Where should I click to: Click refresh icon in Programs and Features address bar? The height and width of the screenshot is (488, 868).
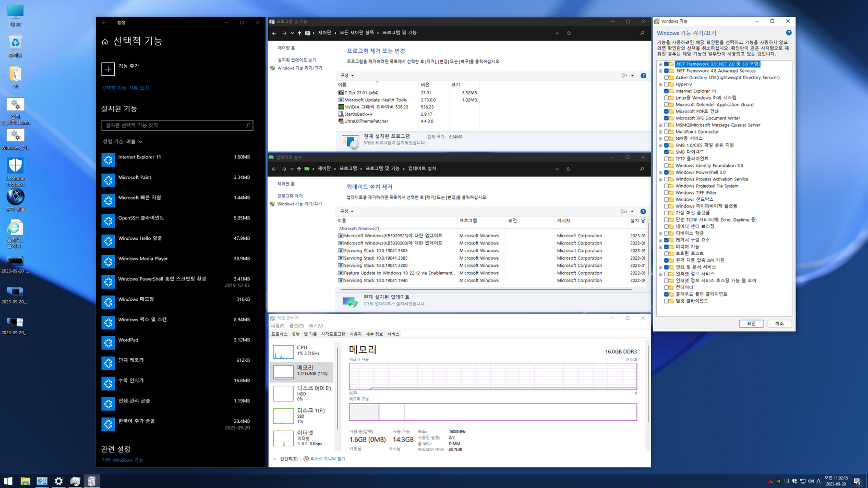(x=569, y=33)
